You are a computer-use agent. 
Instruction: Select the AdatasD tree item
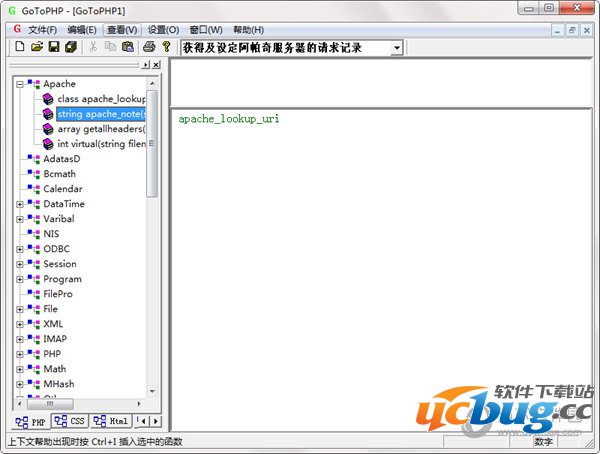point(62,159)
